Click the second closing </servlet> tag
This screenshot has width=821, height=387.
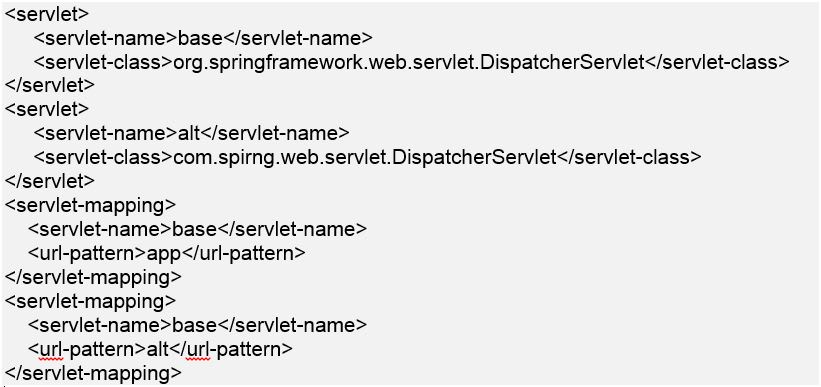(50, 181)
